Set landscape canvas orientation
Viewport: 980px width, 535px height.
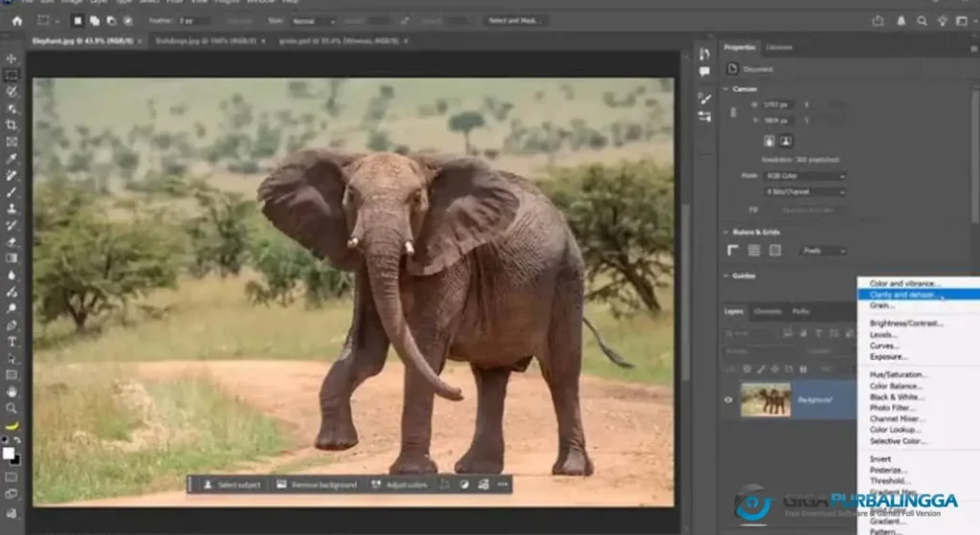786,142
